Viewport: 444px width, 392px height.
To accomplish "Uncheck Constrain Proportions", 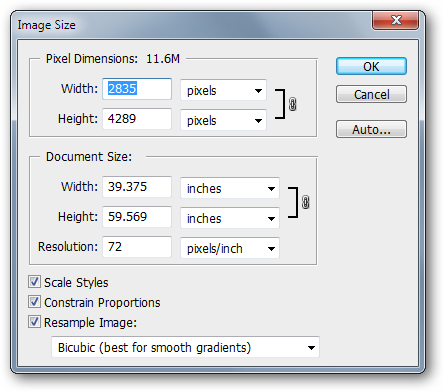I will (x=34, y=302).
